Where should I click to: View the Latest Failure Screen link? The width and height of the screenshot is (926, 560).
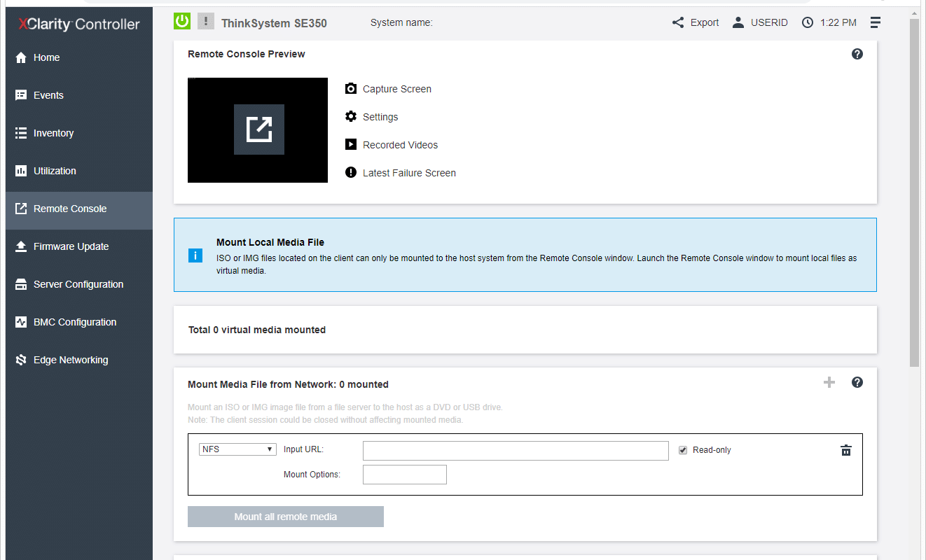coord(409,173)
